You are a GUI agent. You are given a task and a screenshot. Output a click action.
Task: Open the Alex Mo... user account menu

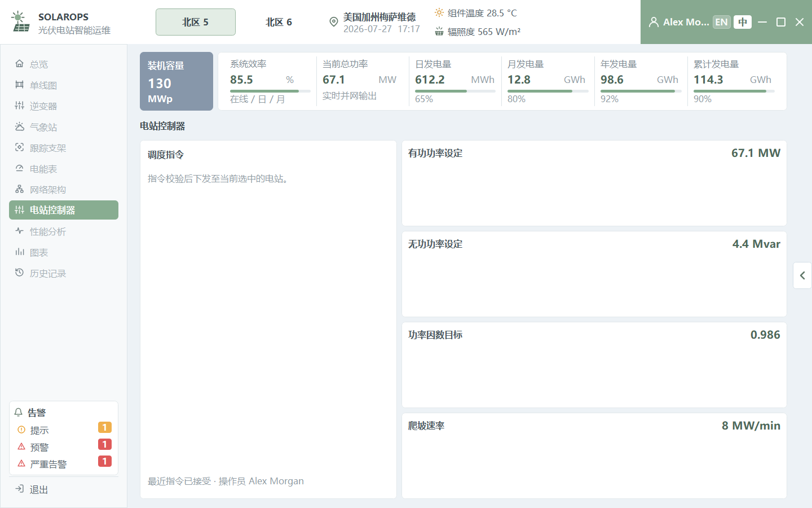coord(679,22)
